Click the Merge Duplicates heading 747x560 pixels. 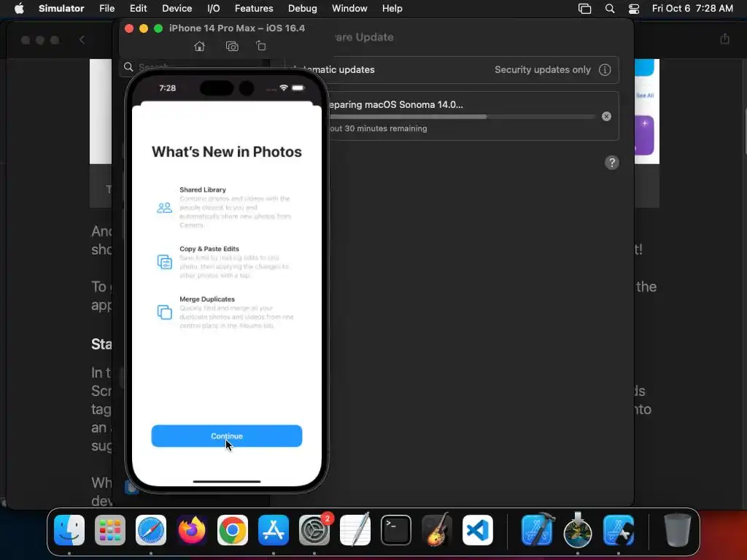[x=207, y=299]
